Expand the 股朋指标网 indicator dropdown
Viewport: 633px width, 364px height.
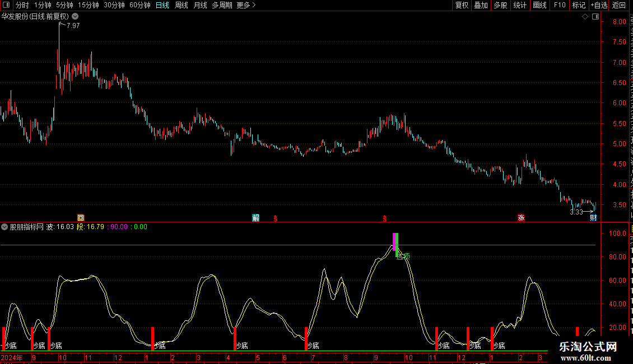coord(4,227)
